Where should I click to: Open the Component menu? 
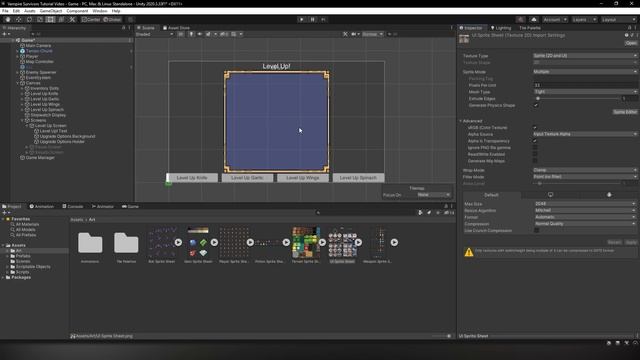click(x=77, y=11)
